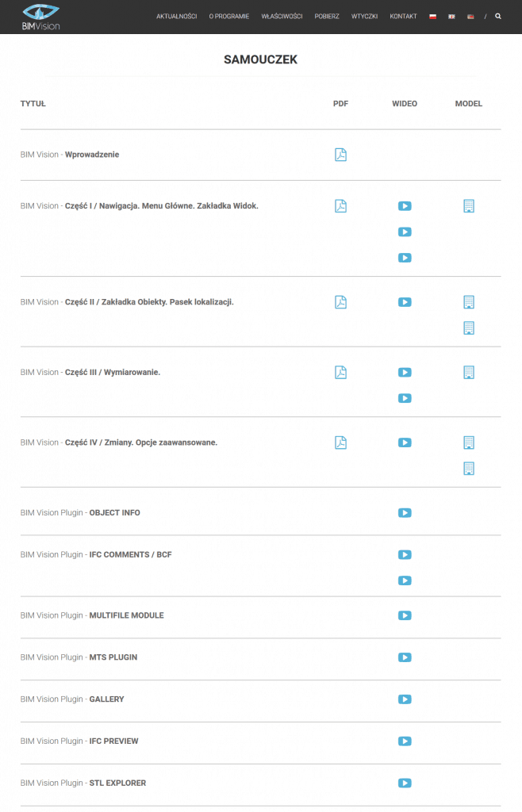
Task: Play the IFC PREVIEW plugin video
Action: pos(405,741)
